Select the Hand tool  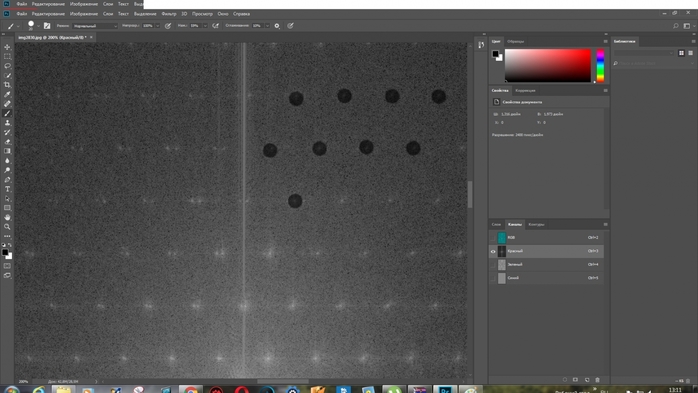[7, 218]
